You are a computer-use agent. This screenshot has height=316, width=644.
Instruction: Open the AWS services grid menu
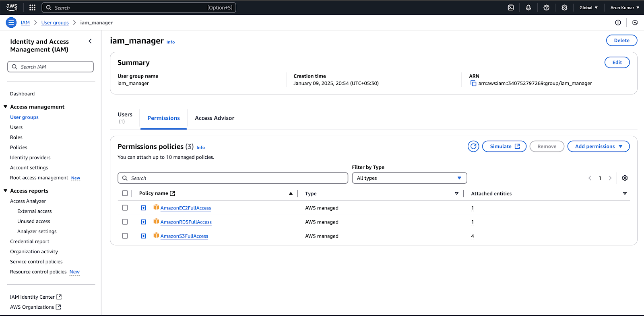click(x=33, y=8)
